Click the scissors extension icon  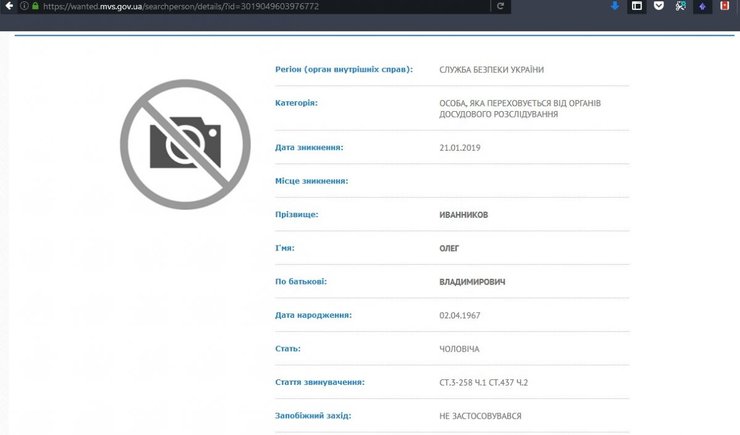680,6
